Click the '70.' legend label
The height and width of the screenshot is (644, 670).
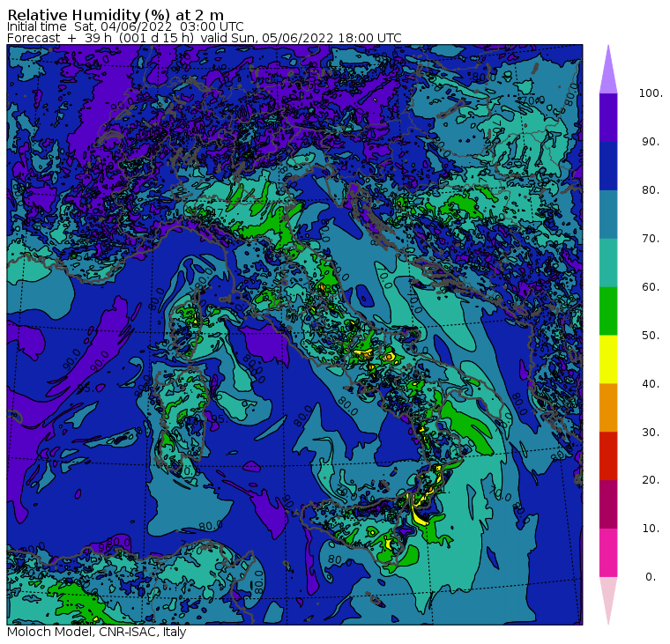[x=651, y=238]
